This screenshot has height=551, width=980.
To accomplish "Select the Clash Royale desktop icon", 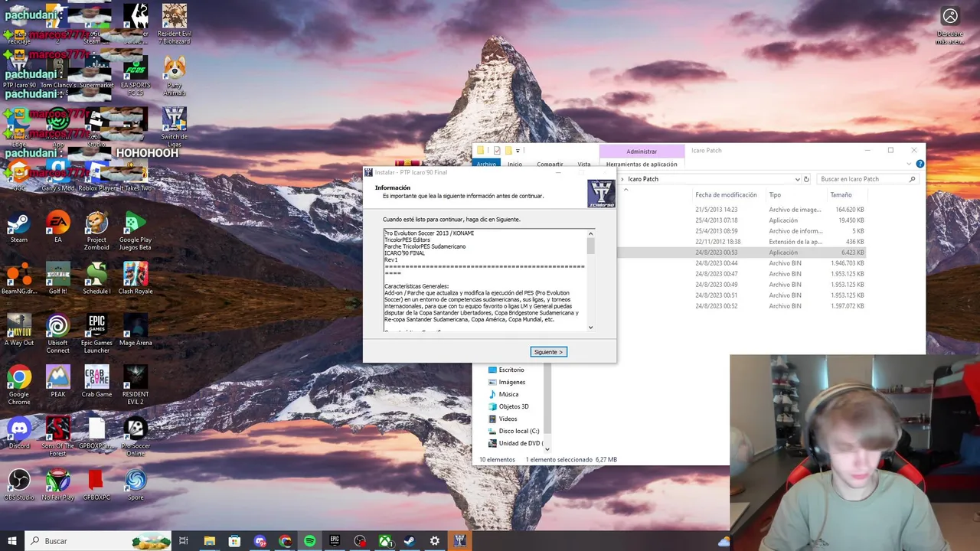I will pyautogui.click(x=136, y=279).
